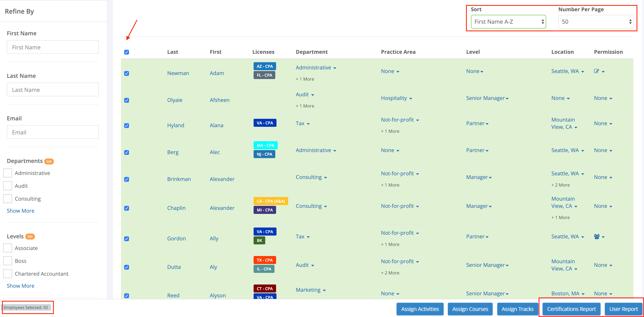Open the Dutta last name link
644x317 pixels.
(174, 267)
